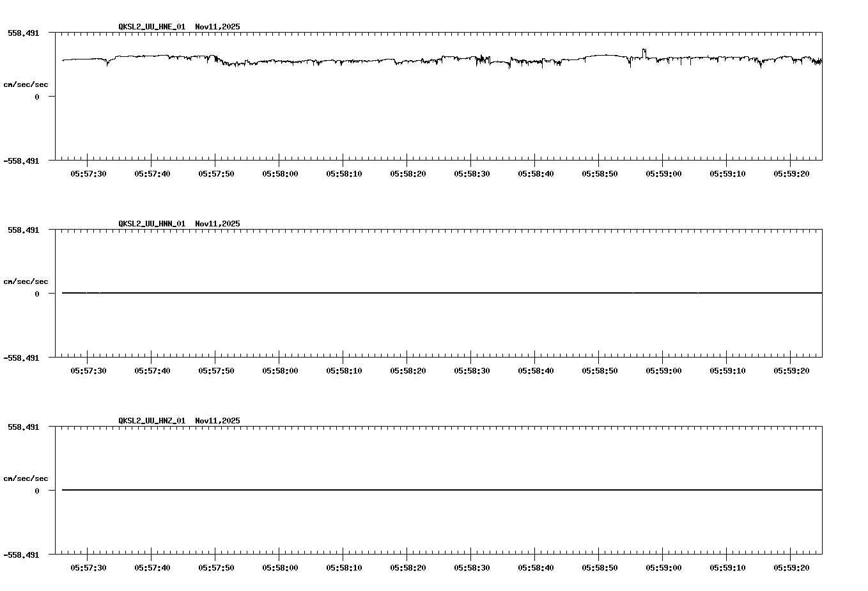Image resolution: width=868 pixels, height=591 pixels.
Task: Click the QKSL2_UU_HNE_01 channel title
Action: (151, 28)
